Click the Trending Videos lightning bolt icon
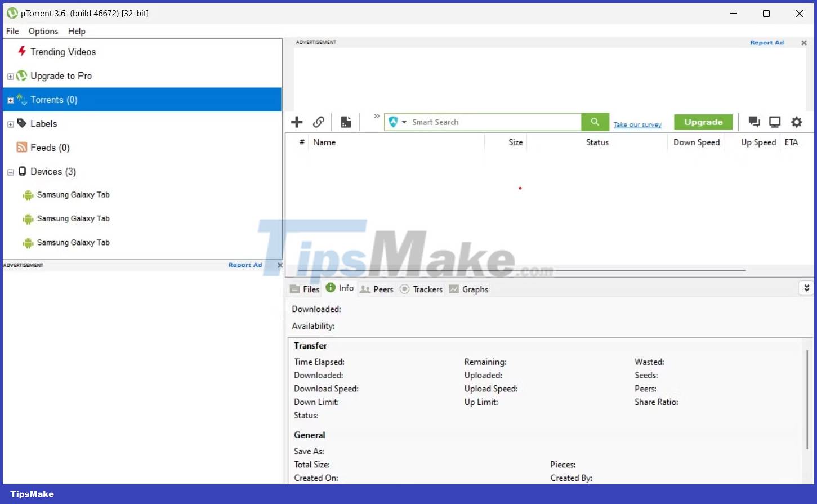Screen dimensions: 817x504 [22, 51]
